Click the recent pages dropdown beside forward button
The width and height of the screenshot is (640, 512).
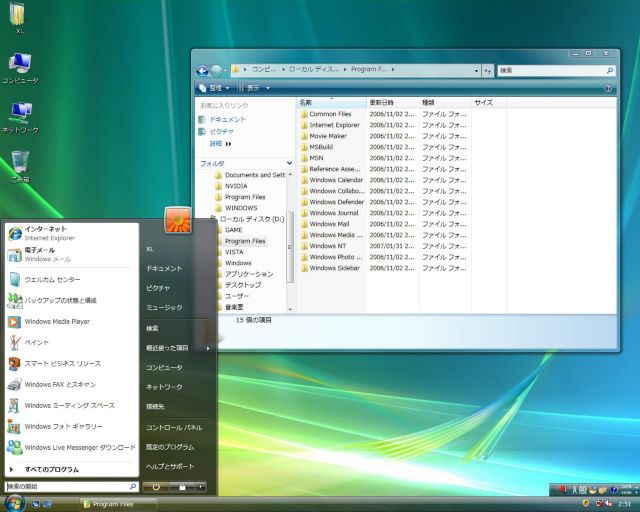click(x=226, y=71)
